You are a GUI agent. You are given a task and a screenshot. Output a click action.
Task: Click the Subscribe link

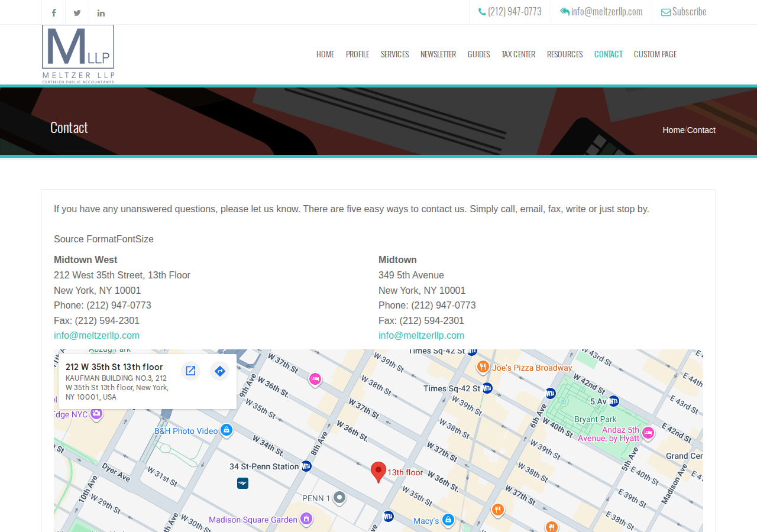[x=684, y=11]
